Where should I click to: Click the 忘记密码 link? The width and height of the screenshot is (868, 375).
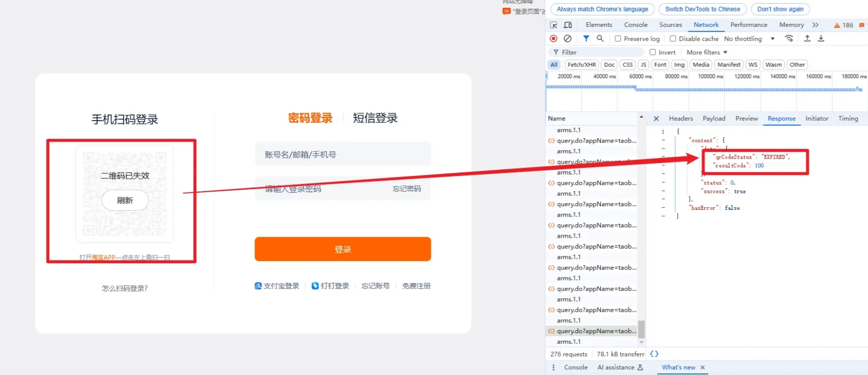coord(407,189)
